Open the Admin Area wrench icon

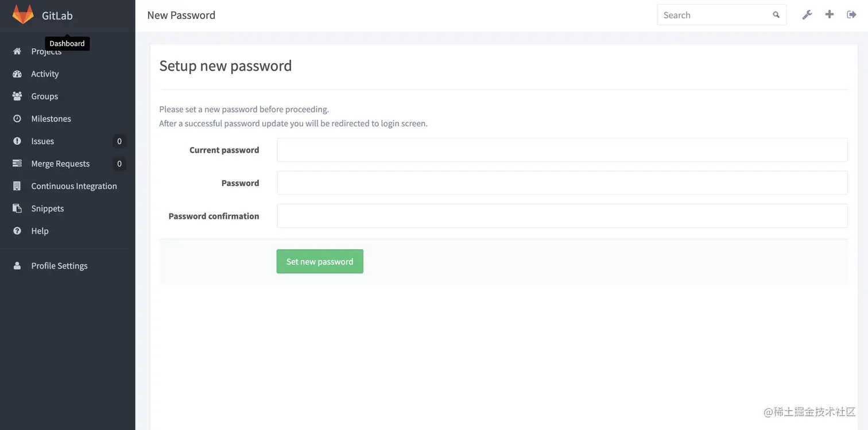tap(807, 14)
